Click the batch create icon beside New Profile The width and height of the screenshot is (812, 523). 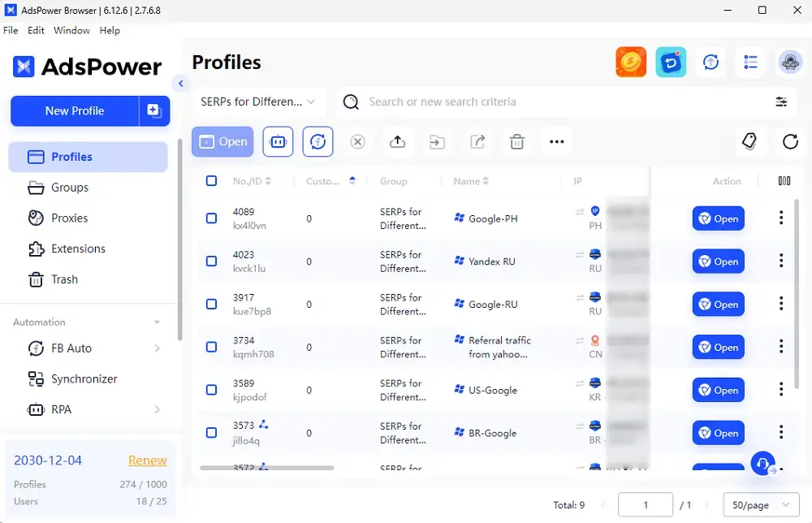click(x=154, y=110)
